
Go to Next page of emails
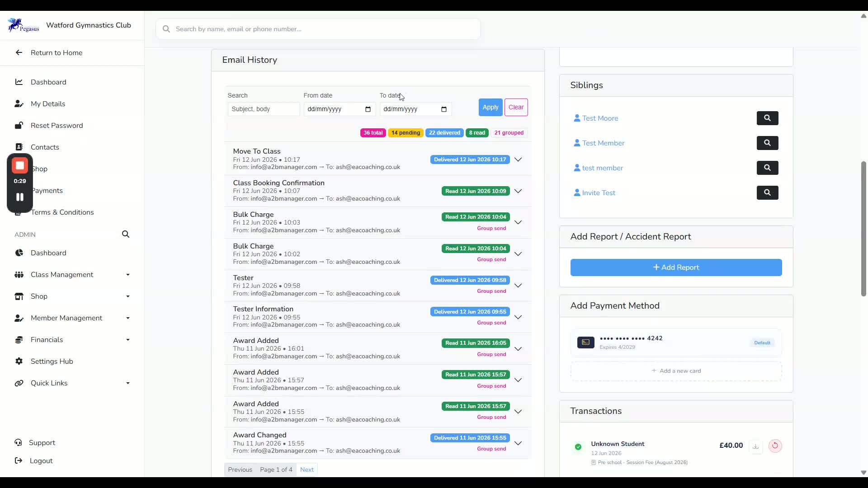(307, 469)
